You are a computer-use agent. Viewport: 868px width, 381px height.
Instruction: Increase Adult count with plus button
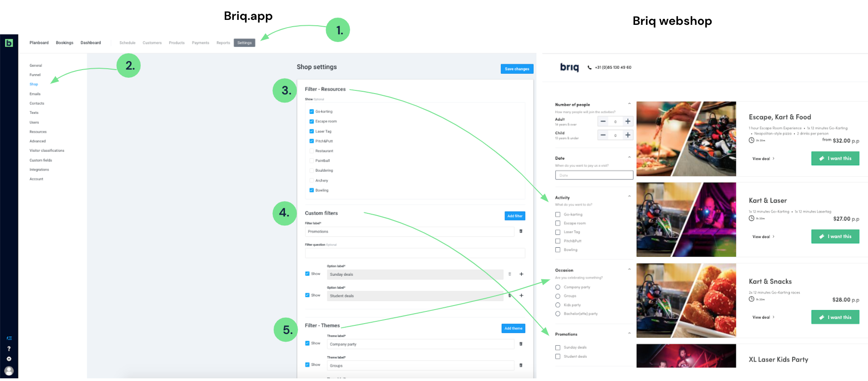click(x=628, y=121)
